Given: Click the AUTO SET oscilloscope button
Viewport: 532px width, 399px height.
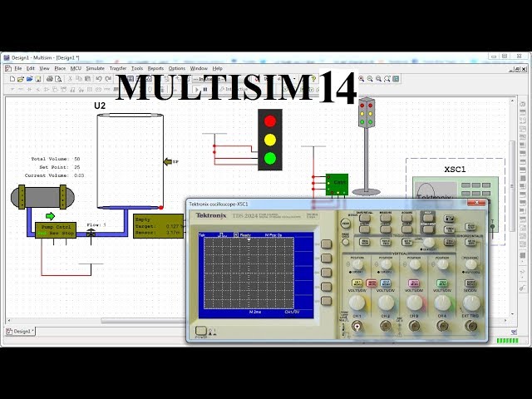Looking at the screenshot, I should pyautogui.click(x=449, y=219).
